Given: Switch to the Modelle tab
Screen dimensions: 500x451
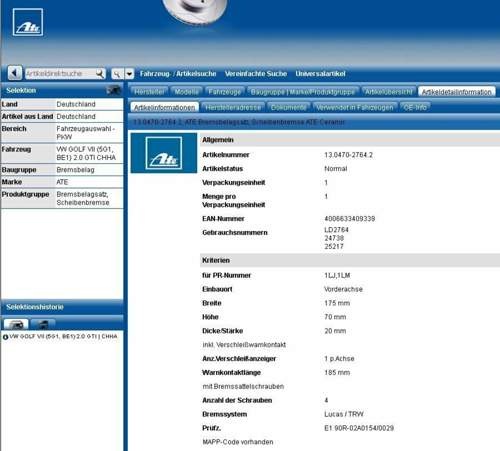Looking at the screenshot, I should coord(187,92).
